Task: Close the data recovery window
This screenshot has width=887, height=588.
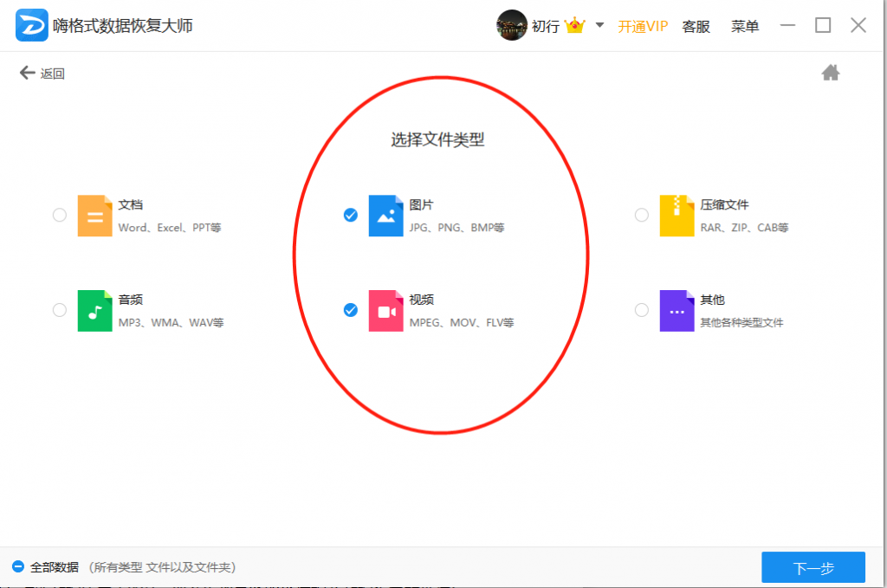Action: coord(858,25)
